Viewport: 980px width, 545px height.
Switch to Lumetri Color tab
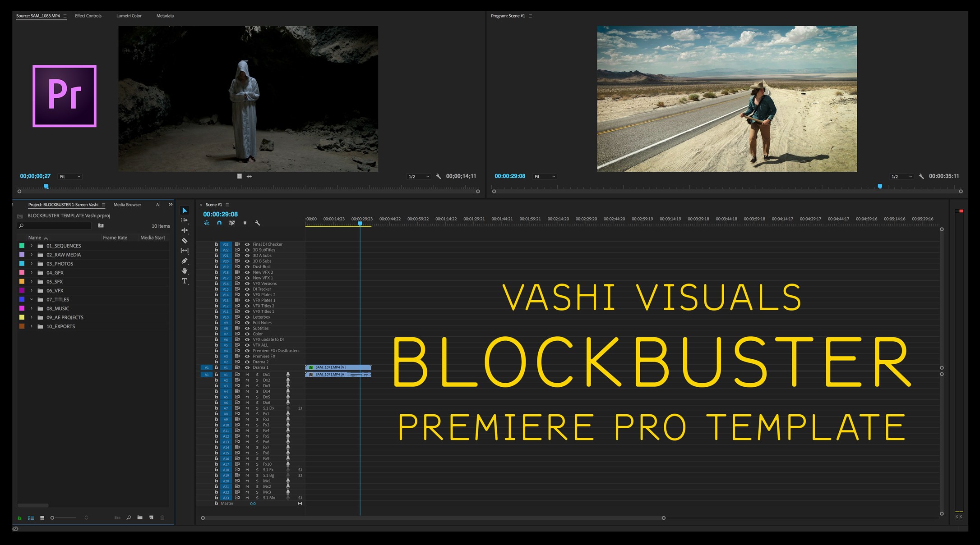(x=129, y=16)
